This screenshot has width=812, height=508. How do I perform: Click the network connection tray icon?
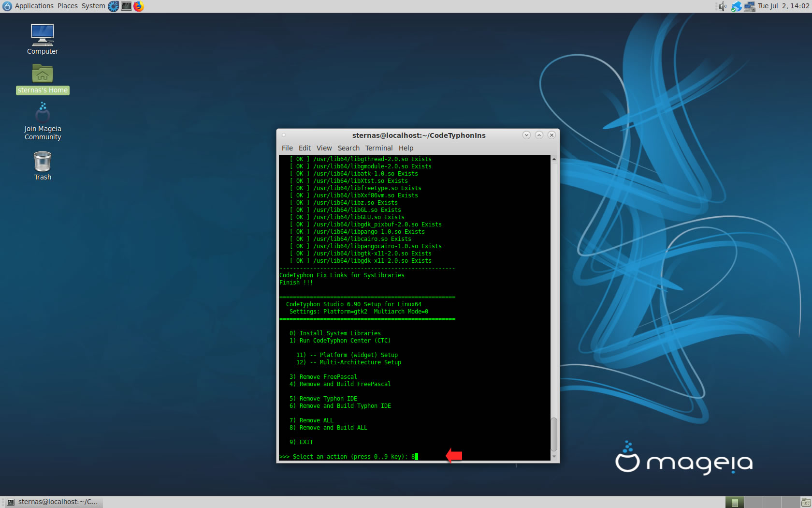pos(749,6)
